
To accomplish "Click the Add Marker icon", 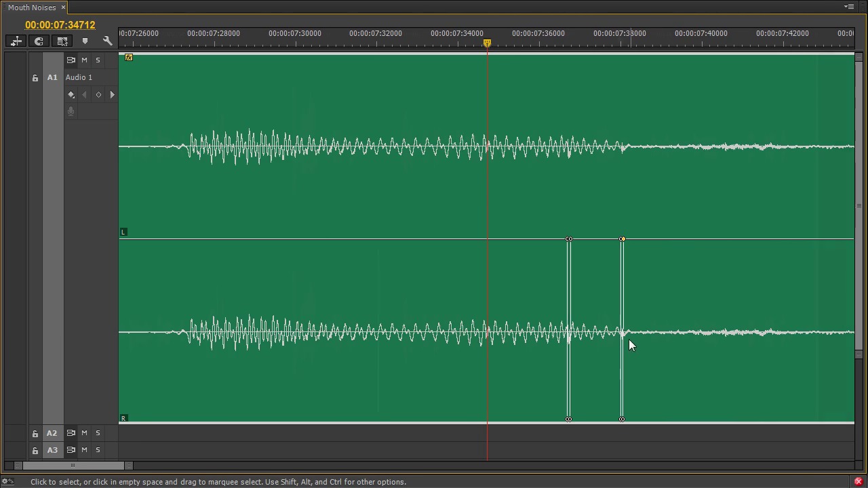I will pos(85,41).
